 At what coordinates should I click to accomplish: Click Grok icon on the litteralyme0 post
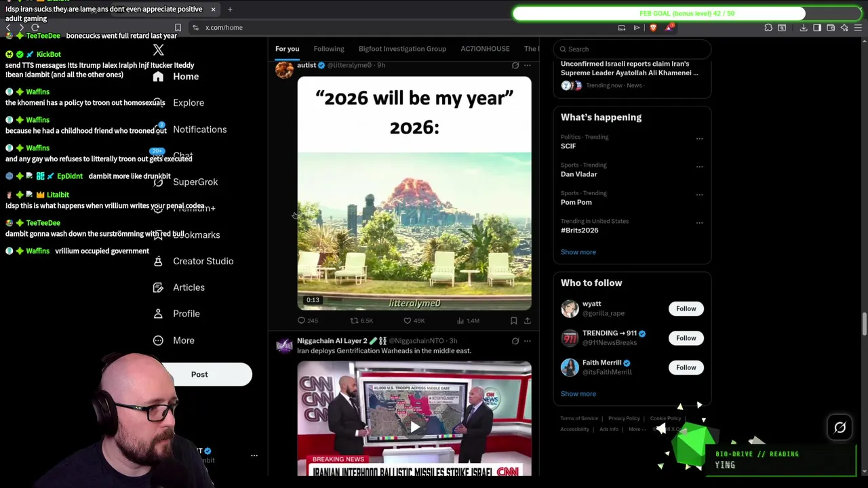click(x=515, y=65)
